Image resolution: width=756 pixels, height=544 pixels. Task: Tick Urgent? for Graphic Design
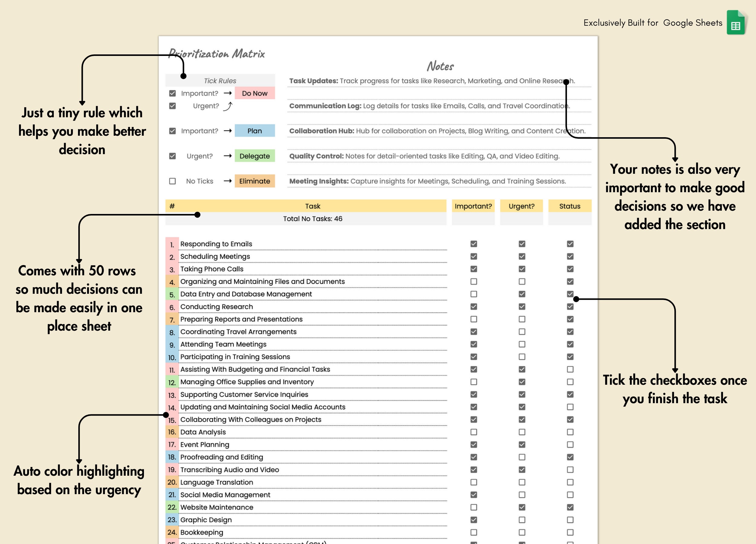pos(522,520)
